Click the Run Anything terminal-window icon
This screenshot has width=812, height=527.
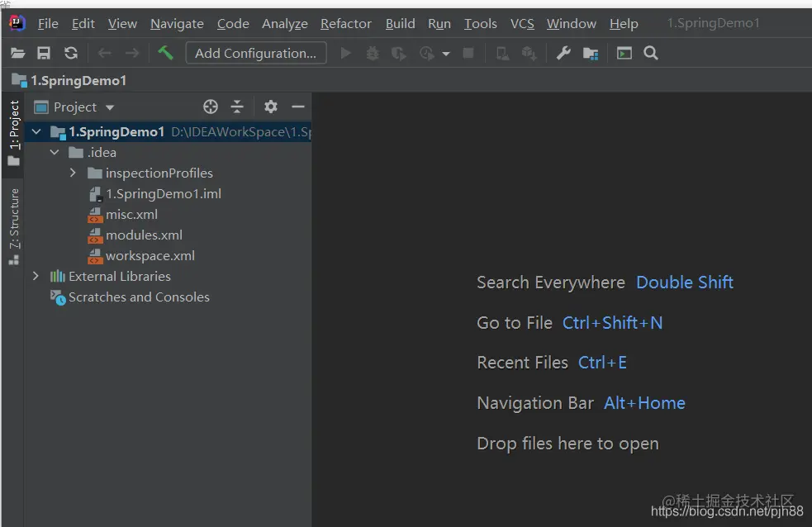tap(624, 53)
